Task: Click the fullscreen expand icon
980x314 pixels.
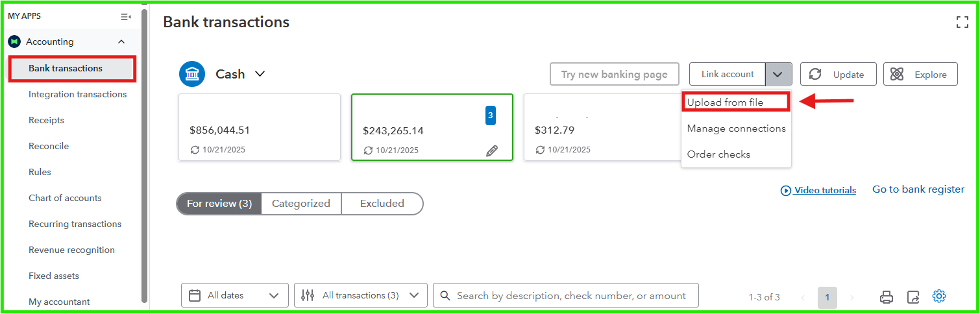Action: click(962, 22)
